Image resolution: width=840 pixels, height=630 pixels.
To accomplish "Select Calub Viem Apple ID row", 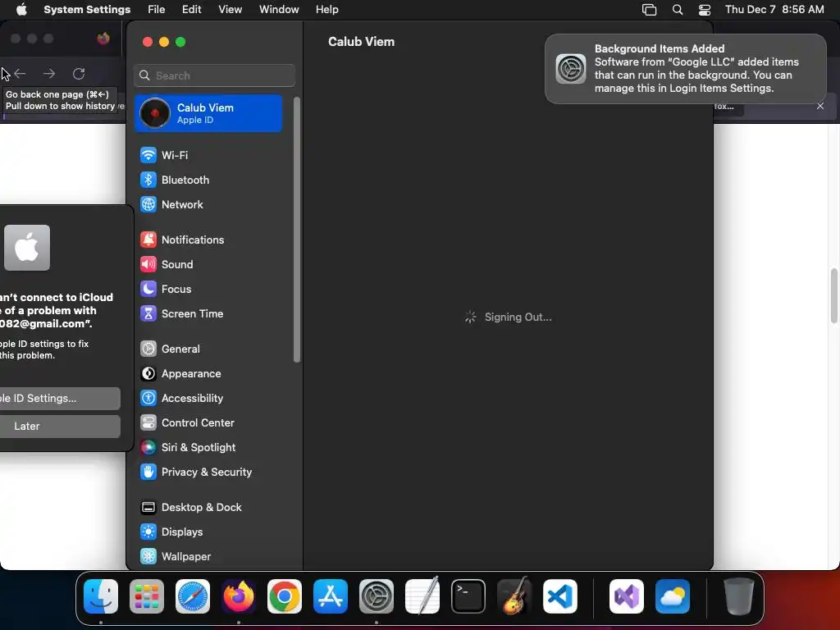I will tap(208, 113).
